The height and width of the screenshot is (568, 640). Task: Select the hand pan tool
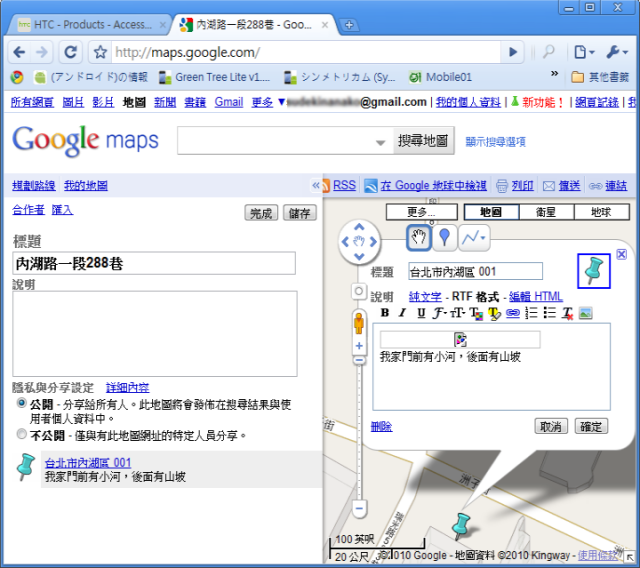(419, 237)
